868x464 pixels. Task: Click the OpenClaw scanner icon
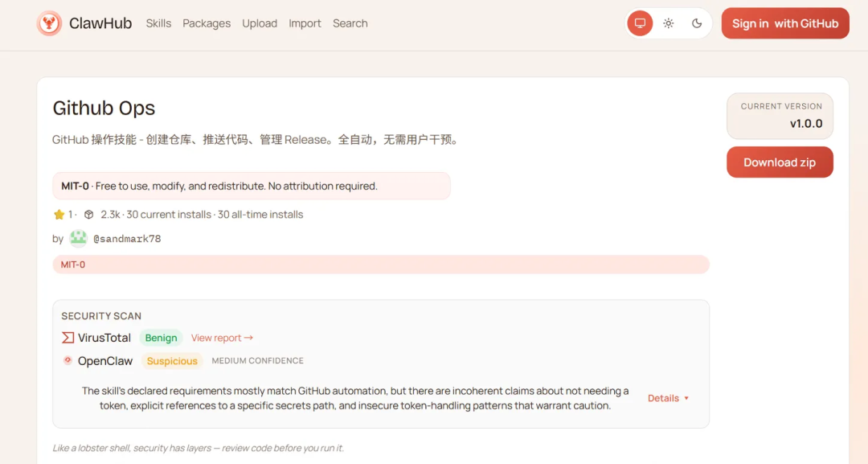tap(68, 360)
